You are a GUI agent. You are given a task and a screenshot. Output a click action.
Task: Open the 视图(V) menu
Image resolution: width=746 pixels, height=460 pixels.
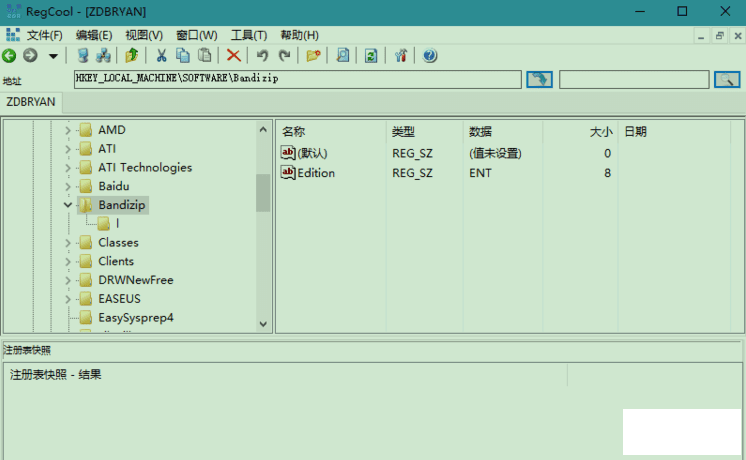[x=144, y=35]
